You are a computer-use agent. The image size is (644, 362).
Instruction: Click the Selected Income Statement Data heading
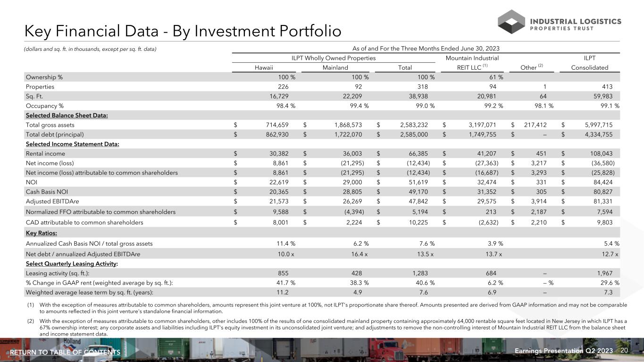pos(72,144)
